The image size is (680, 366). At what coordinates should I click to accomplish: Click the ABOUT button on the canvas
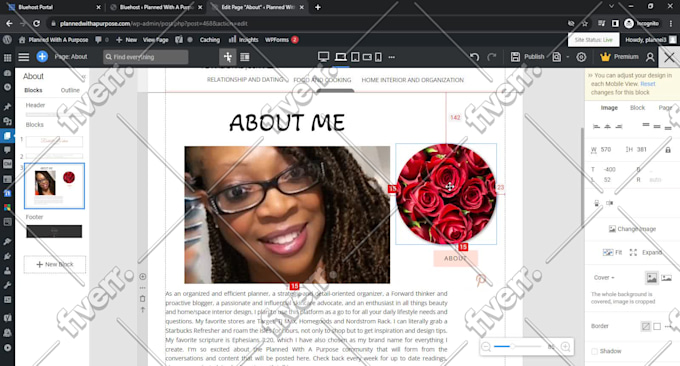point(455,258)
